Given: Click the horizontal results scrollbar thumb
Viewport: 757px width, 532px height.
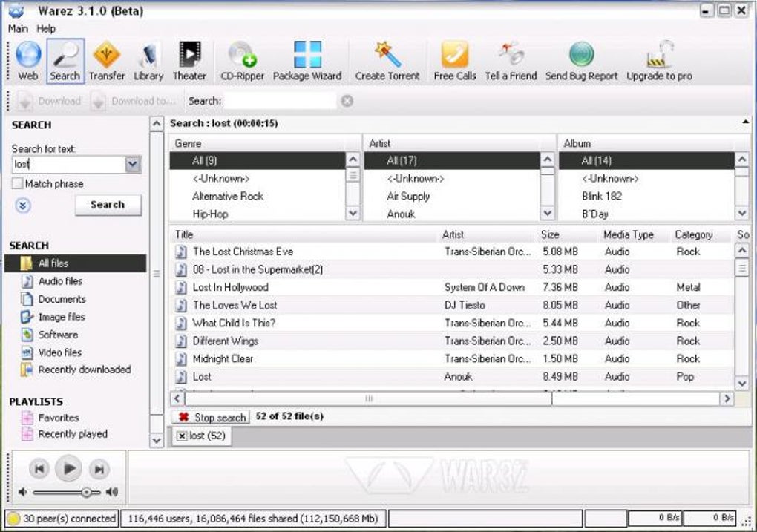Looking at the screenshot, I should coord(369,398).
